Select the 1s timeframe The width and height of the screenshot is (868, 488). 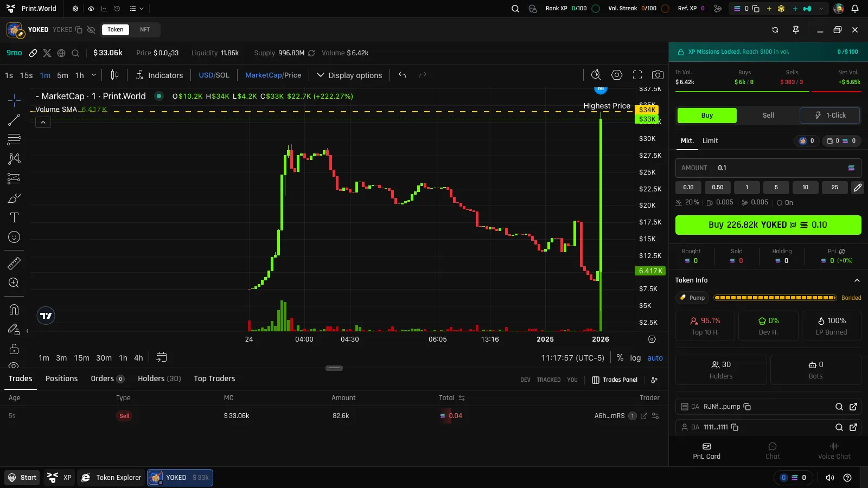tap(9, 75)
